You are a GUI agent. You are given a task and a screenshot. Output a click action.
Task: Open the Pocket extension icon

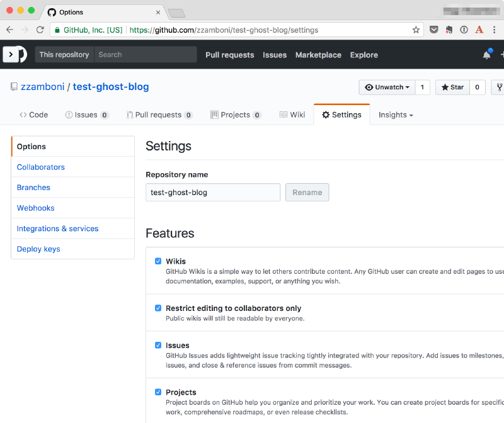[x=434, y=30]
